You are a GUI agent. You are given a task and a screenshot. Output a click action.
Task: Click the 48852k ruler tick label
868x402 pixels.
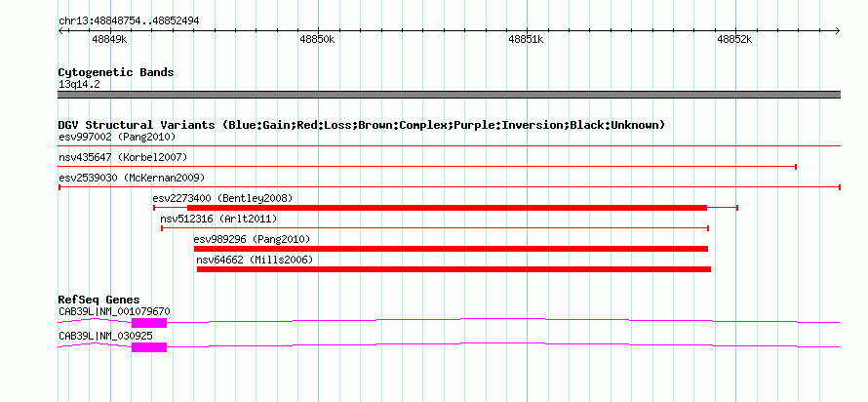735,39
